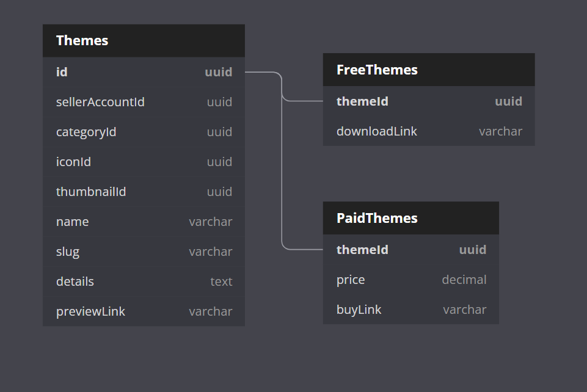
Task: Click the decimal data type label
Action: pos(464,280)
